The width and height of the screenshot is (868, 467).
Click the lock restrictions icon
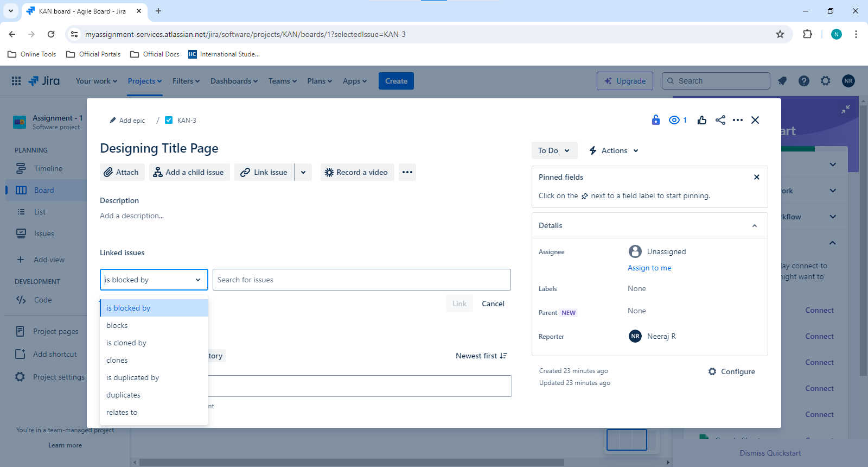[655, 120]
